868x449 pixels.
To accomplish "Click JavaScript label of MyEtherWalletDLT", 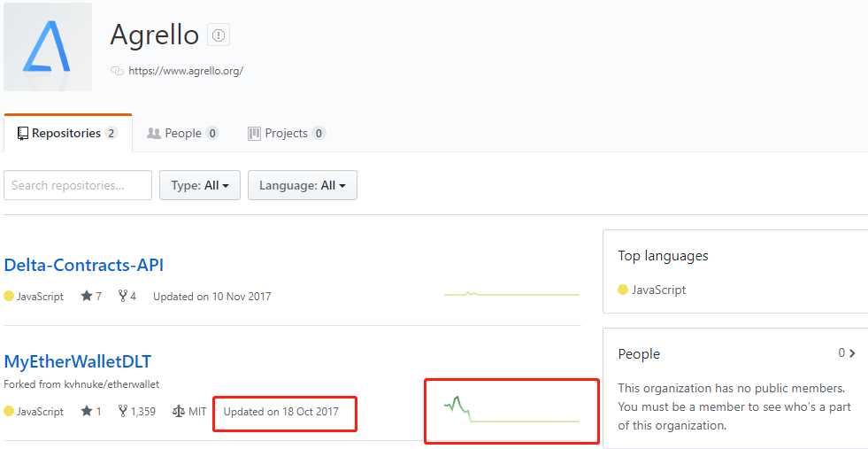I will [x=40, y=412].
